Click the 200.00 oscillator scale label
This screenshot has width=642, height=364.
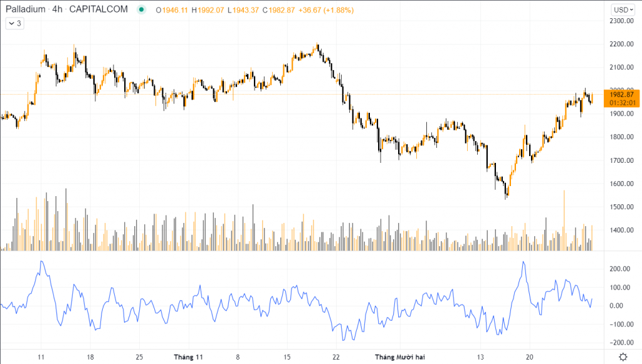(620, 269)
